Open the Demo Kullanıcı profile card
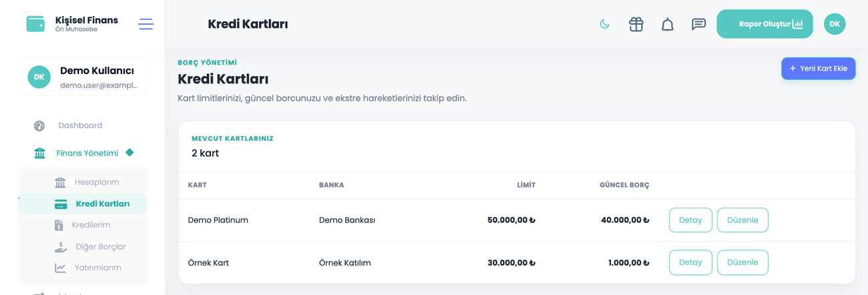This screenshot has width=868, height=295. coord(83,77)
